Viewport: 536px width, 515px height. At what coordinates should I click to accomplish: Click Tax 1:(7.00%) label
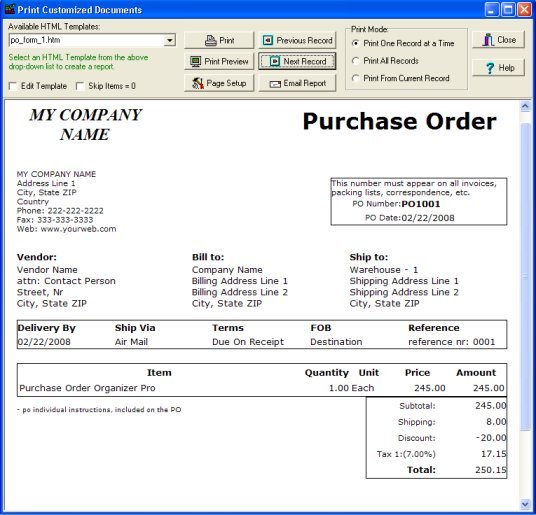click(406, 454)
